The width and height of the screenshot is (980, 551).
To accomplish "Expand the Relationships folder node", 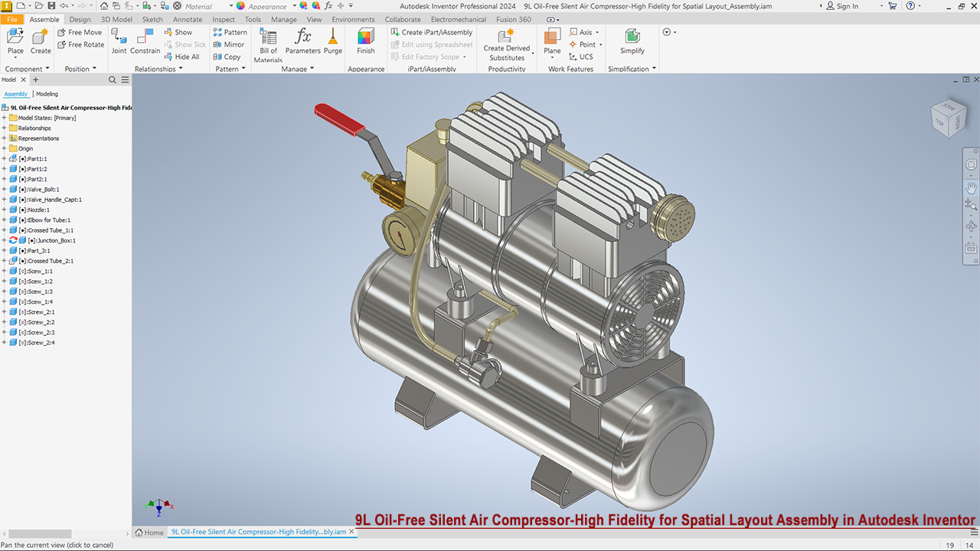I will coord(4,128).
